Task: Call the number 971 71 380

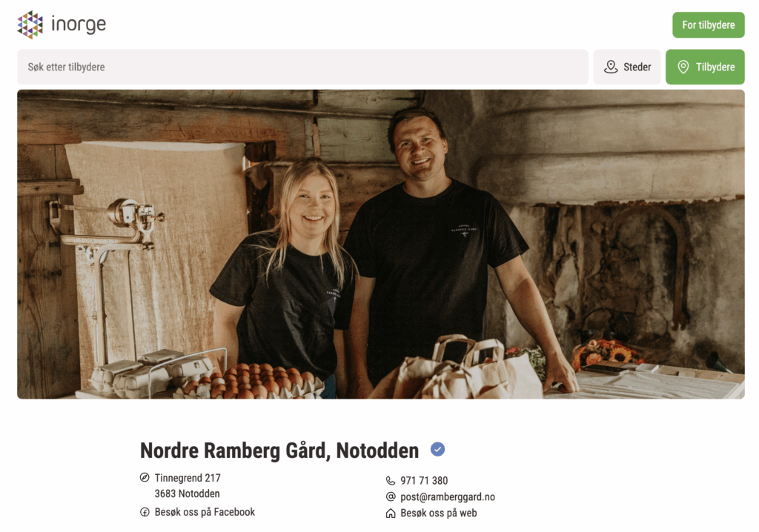Action: [x=424, y=481]
